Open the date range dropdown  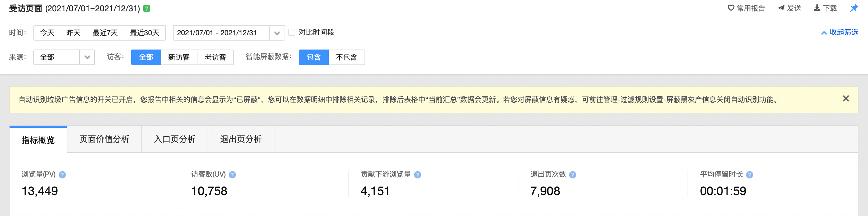tap(277, 33)
